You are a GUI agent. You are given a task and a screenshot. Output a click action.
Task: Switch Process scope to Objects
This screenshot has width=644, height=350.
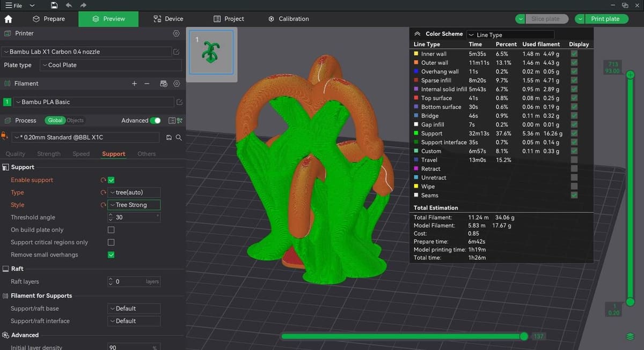(75, 121)
